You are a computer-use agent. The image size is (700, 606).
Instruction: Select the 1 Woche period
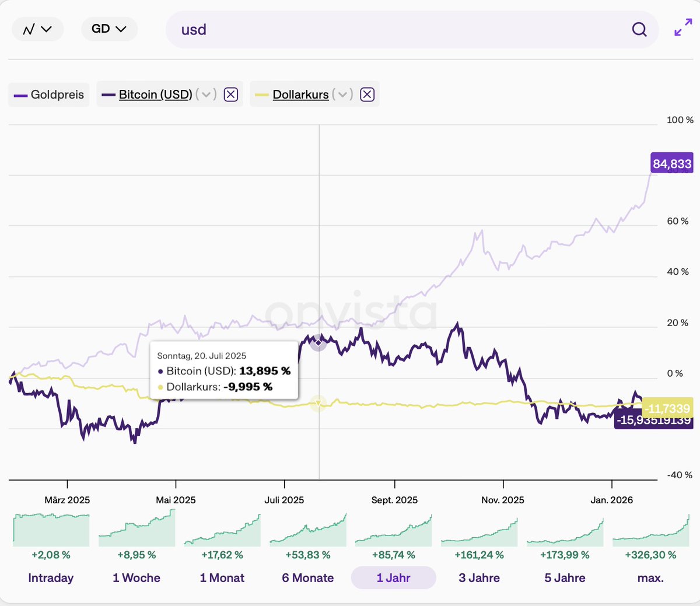[136, 577]
